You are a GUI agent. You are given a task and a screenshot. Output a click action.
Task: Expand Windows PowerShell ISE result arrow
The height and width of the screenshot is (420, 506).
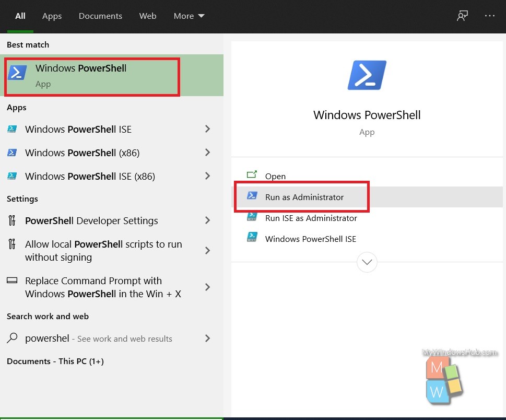(x=207, y=129)
